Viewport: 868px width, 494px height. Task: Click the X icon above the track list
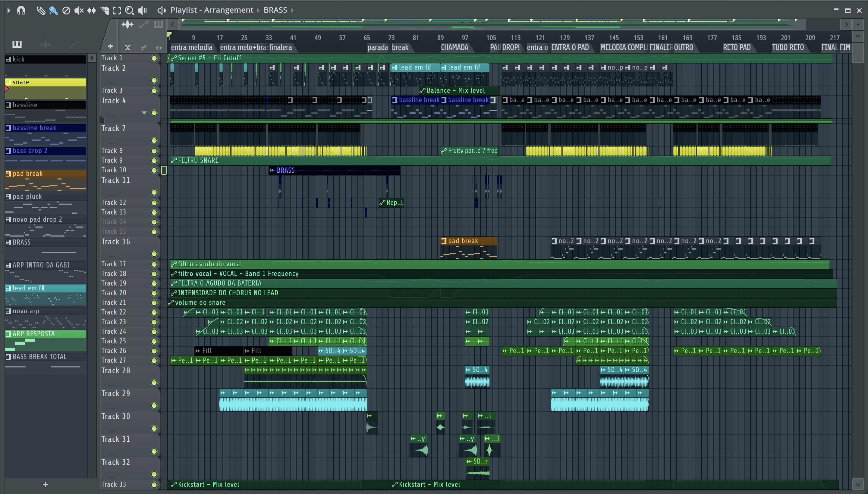click(x=127, y=48)
